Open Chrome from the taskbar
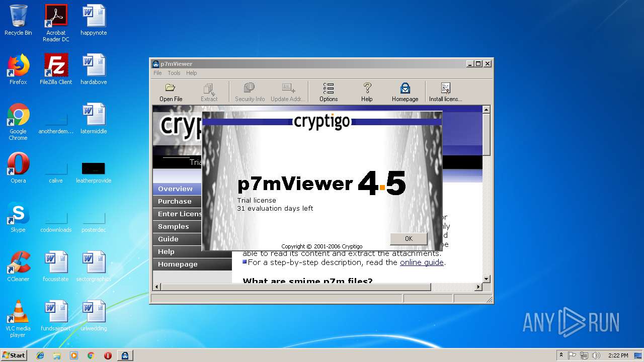The height and width of the screenshot is (362, 644). pos(91,355)
